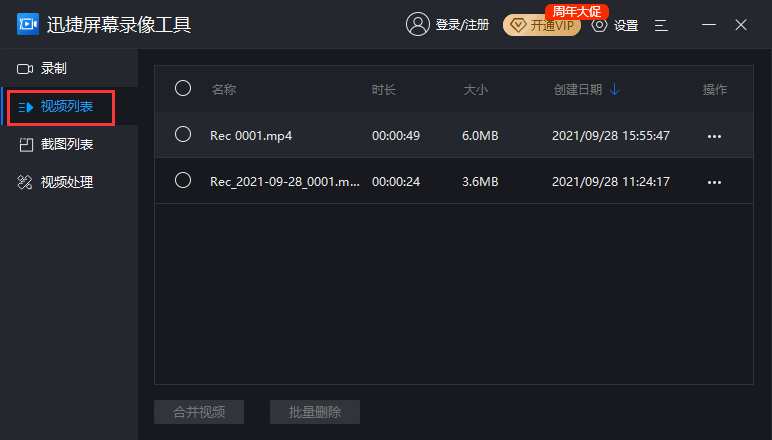The image size is (772, 440).
Task: Select the Rec 0001.mp4 row checkbox
Action: pyautogui.click(x=183, y=134)
